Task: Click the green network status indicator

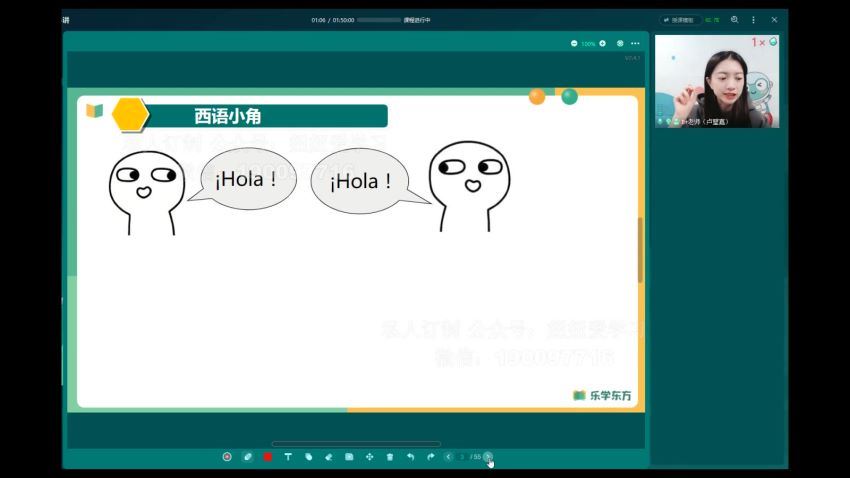Action: click(712, 20)
